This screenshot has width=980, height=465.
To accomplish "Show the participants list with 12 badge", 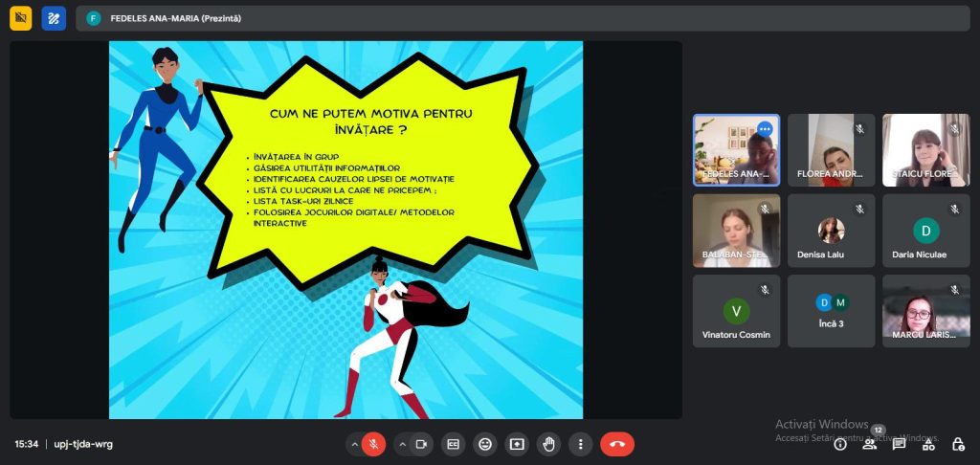I will coord(869,444).
